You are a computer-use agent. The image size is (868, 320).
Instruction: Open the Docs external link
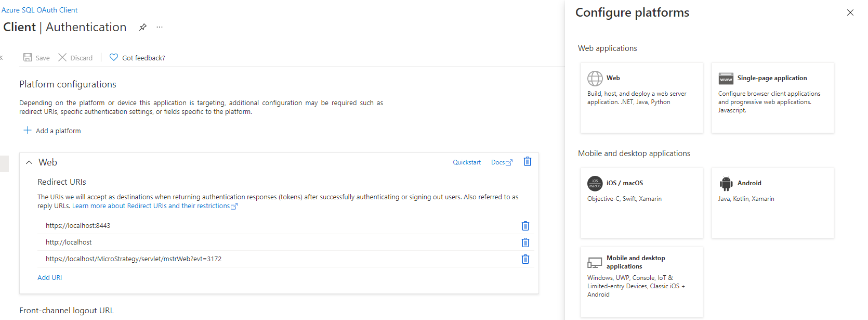(x=501, y=162)
